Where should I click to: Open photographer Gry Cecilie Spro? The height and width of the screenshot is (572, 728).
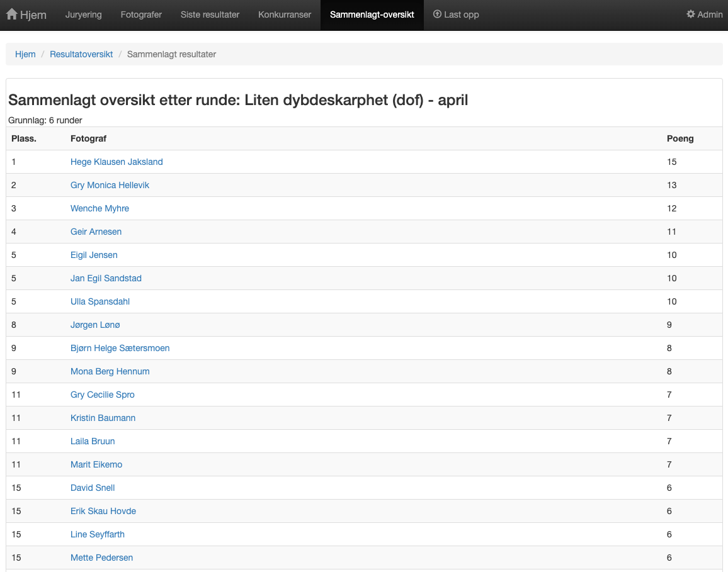(103, 395)
